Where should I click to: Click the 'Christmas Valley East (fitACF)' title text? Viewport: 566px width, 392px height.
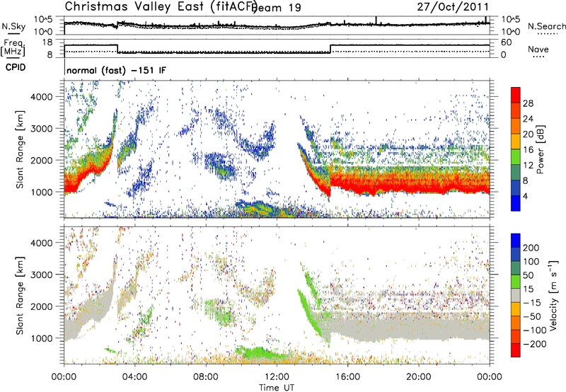[x=161, y=7]
